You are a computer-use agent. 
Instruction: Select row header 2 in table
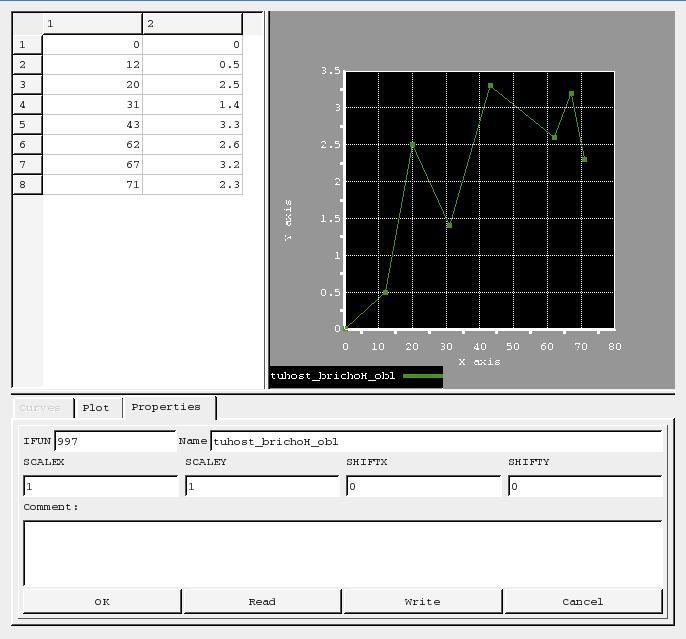point(28,65)
